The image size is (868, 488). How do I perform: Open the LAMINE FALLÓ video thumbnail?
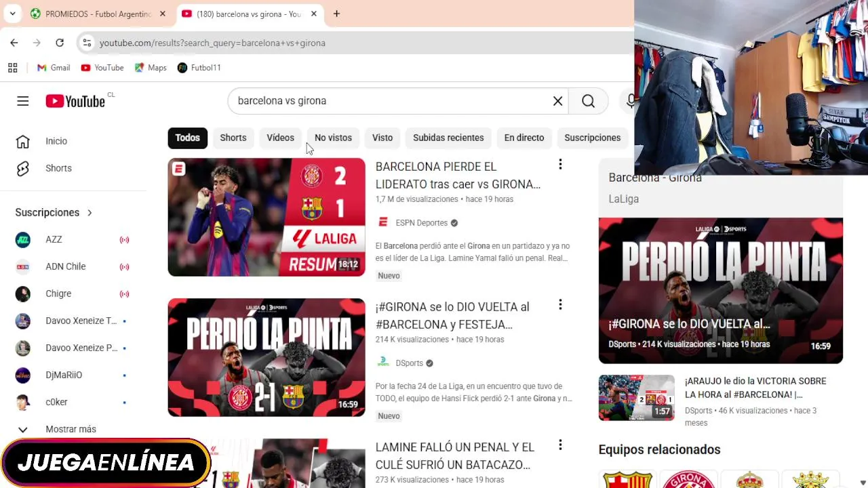[267, 464]
